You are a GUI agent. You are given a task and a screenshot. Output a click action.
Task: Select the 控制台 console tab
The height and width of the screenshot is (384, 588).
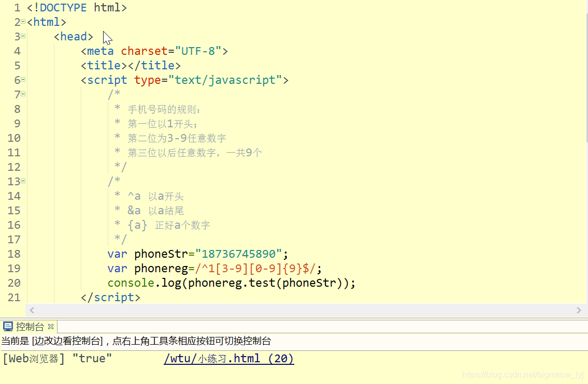(x=30, y=327)
